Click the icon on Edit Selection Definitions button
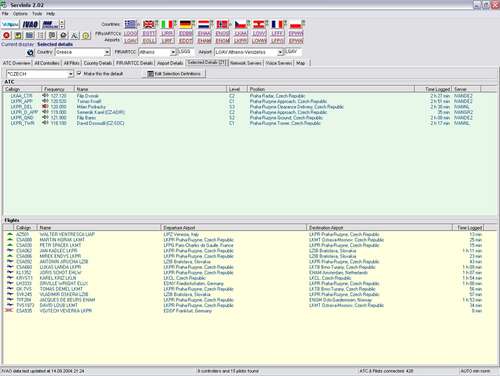 (x=150, y=74)
